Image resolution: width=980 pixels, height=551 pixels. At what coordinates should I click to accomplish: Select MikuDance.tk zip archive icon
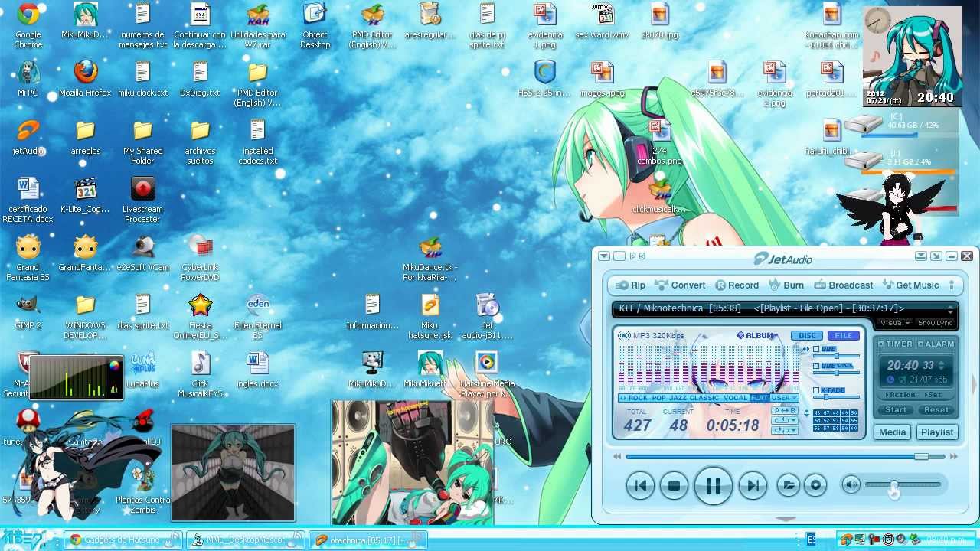[430, 258]
